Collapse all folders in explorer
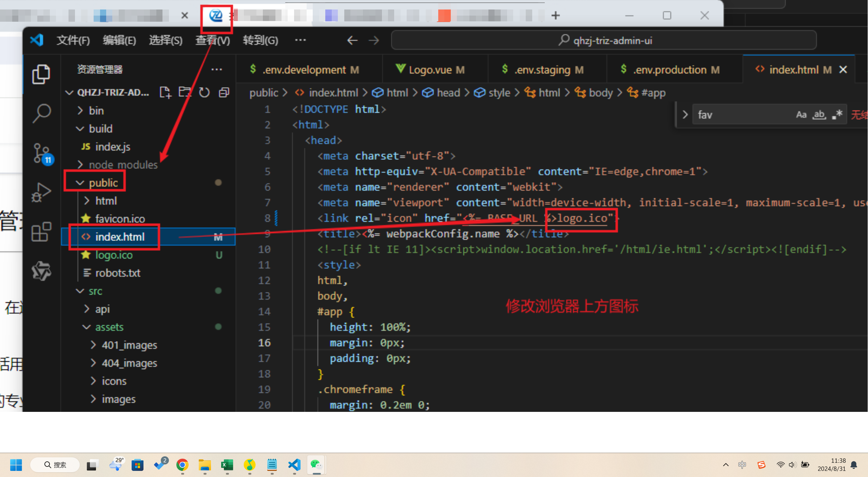The width and height of the screenshot is (868, 477). coord(224,92)
